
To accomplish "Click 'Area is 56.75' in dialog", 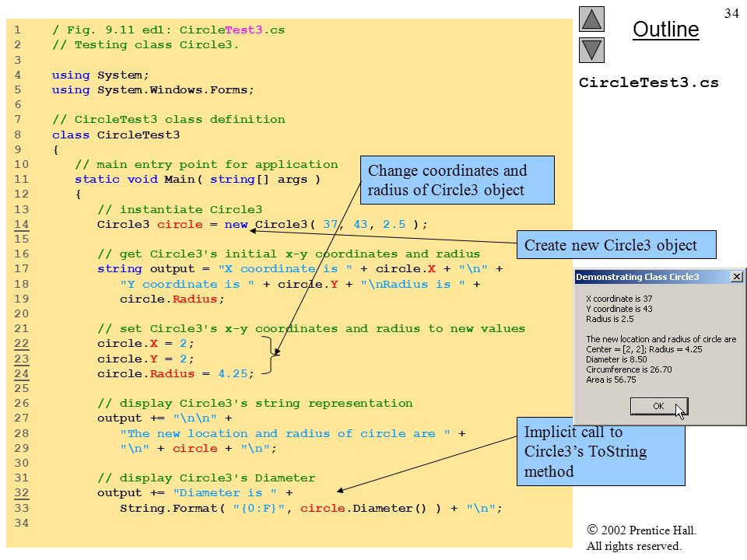I will coord(611,380).
